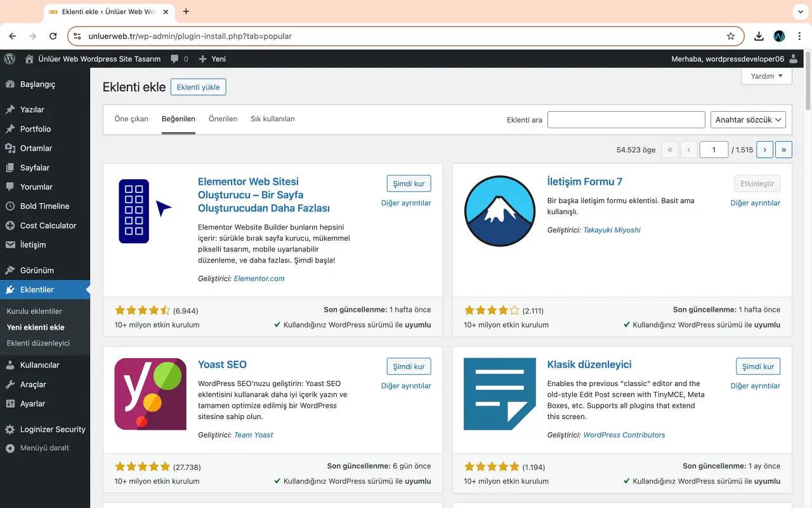Switch to the Öne çıkan tab

(131, 119)
